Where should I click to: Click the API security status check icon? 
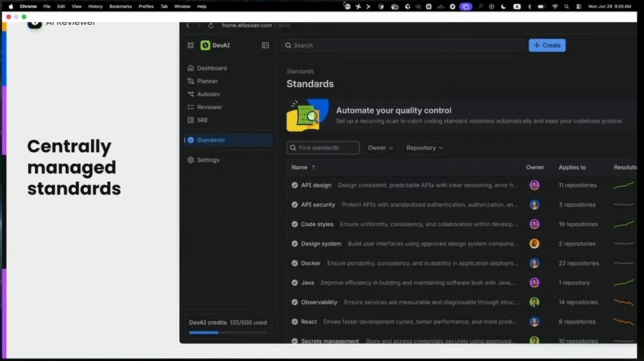(x=294, y=205)
